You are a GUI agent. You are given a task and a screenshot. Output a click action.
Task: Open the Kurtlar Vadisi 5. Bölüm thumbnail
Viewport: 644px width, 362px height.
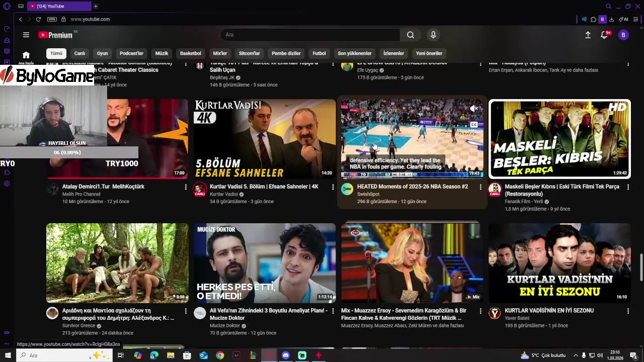tap(265, 139)
